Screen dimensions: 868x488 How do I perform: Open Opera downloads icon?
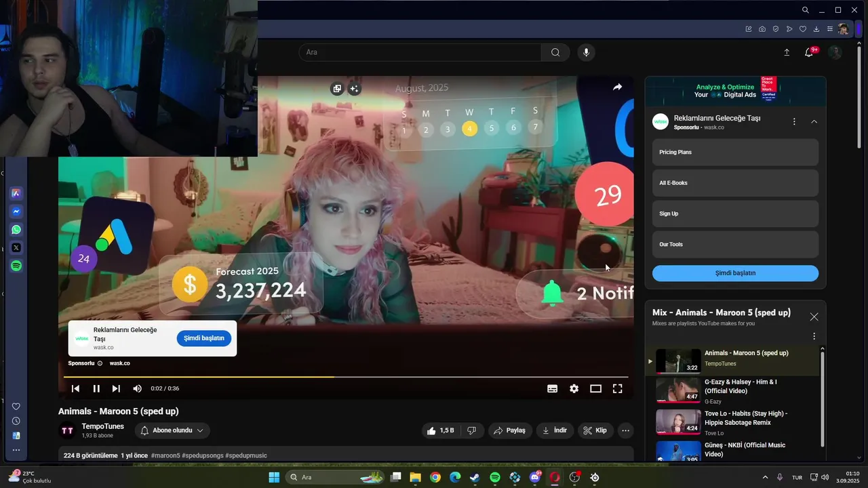(x=816, y=29)
